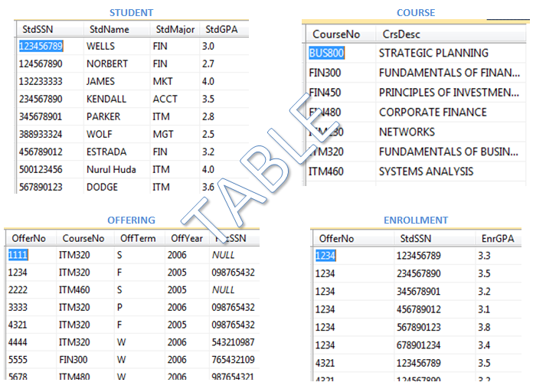Click the CrsDesc column header
Screen dimensions: 546x392
401,34
